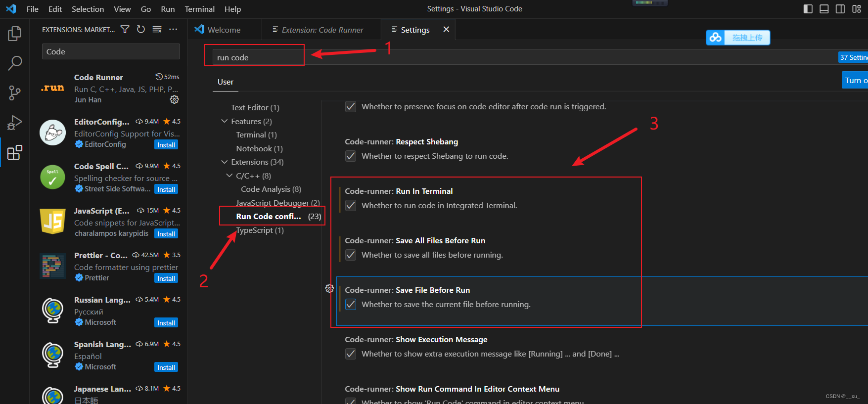Toggle Run In Terminal checkbox
The image size is (868, 404).
(351, 206)
